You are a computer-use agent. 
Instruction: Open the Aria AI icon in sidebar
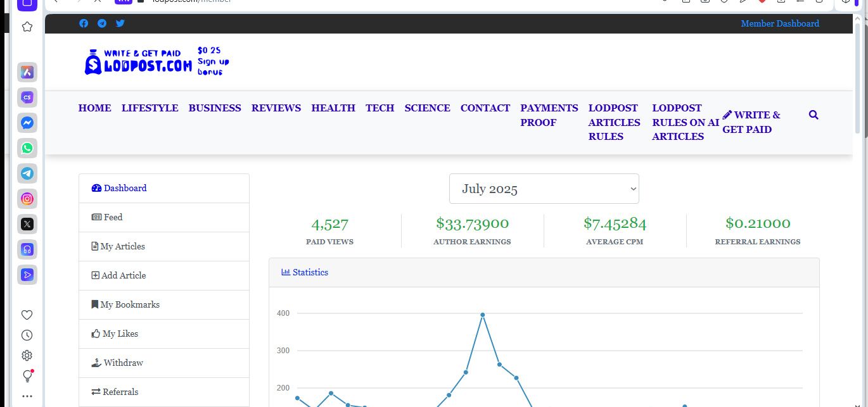point(27,72)
